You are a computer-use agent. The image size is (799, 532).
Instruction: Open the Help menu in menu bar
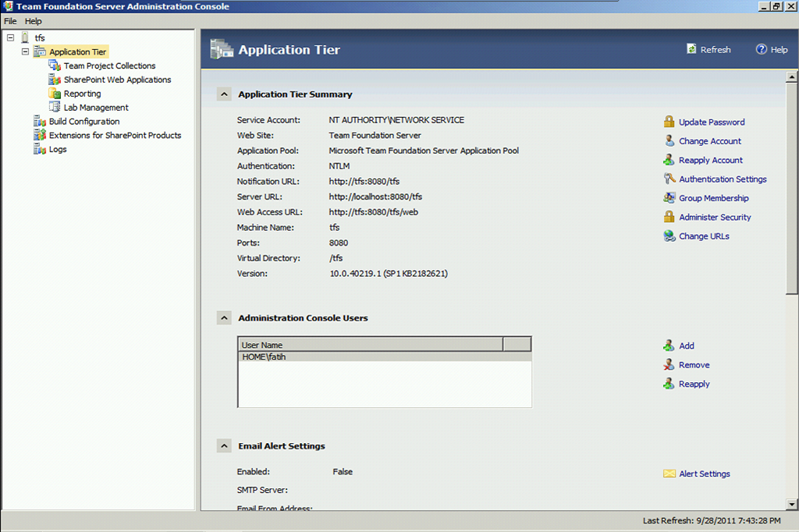[33, 21]
